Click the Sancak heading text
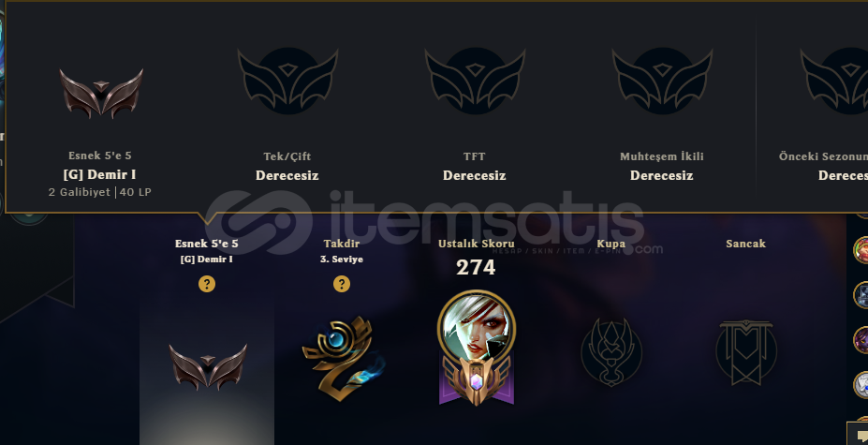The height and width of the screenshot is (445, 868). tap(746, 244)
